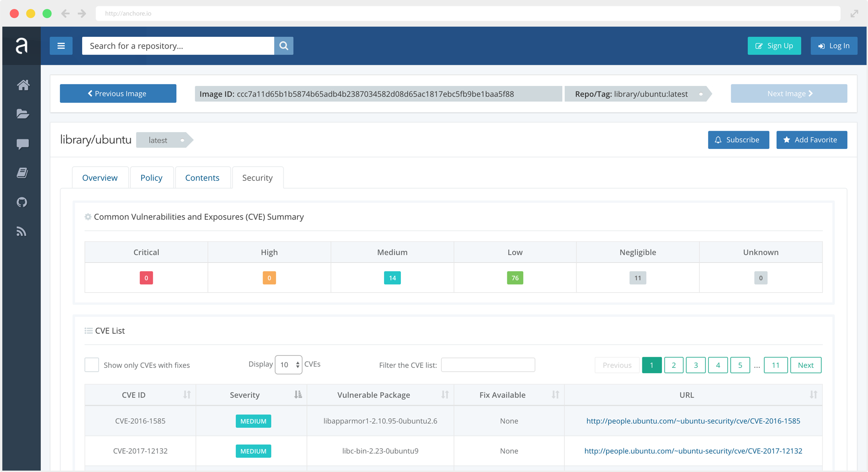
Task: Check Show only CVEs with fixes
Action: coord(92,365)
